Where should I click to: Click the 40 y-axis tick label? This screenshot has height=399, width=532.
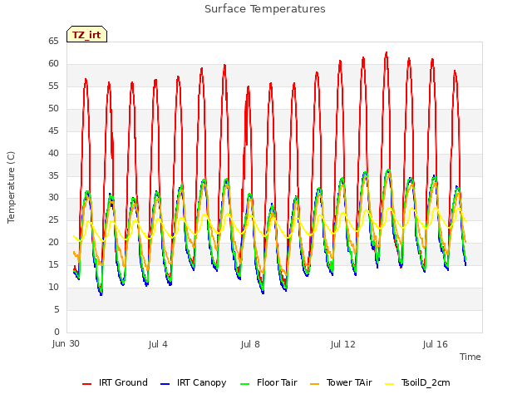click(53, 153)
